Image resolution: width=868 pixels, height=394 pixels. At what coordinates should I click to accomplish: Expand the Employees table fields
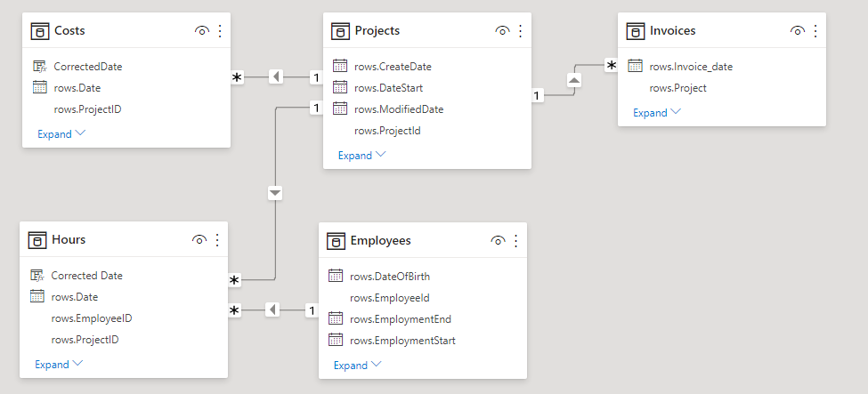tap(358, 366)
